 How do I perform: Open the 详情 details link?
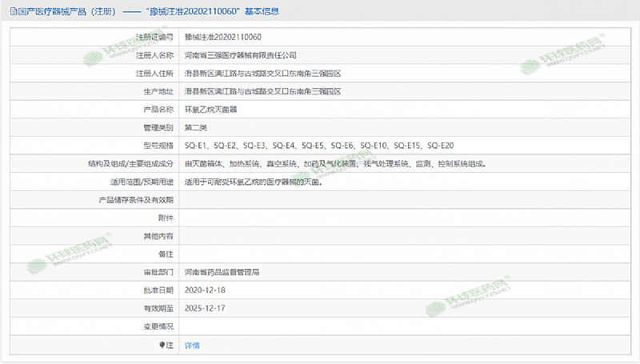coord(192,345)
